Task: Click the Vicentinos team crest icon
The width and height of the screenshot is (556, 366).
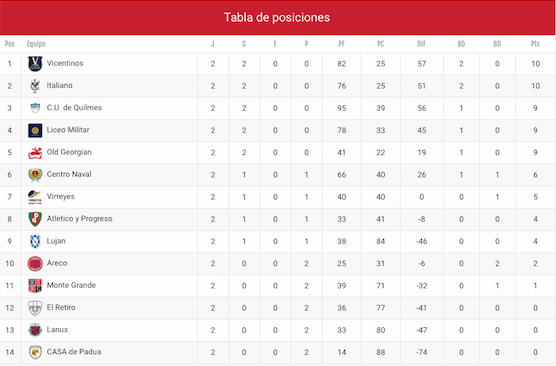Action: pos(35,64)
